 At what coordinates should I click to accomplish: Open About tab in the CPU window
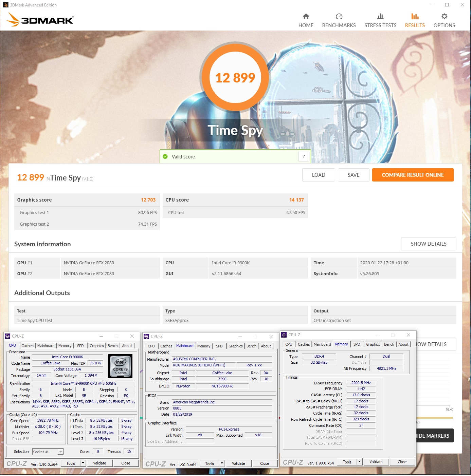(x=127, y=346)
